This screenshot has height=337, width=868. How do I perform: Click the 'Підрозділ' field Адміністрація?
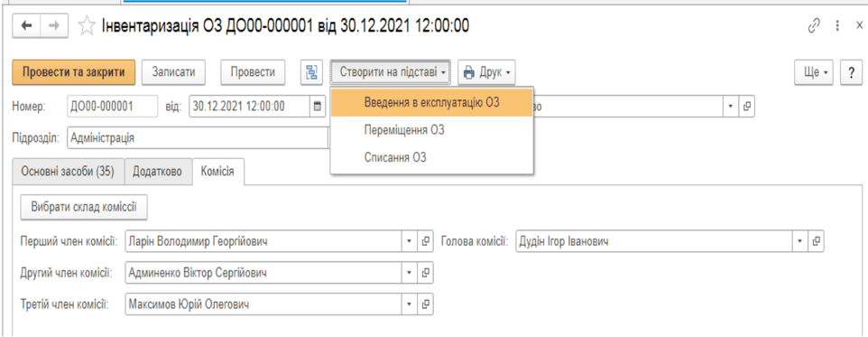[x=199, y=138]
